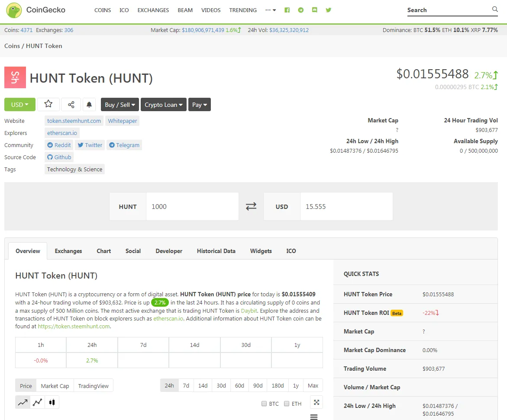
Task: Add HUNT to favorites with star icon
Action: click(x=48, y=104)
